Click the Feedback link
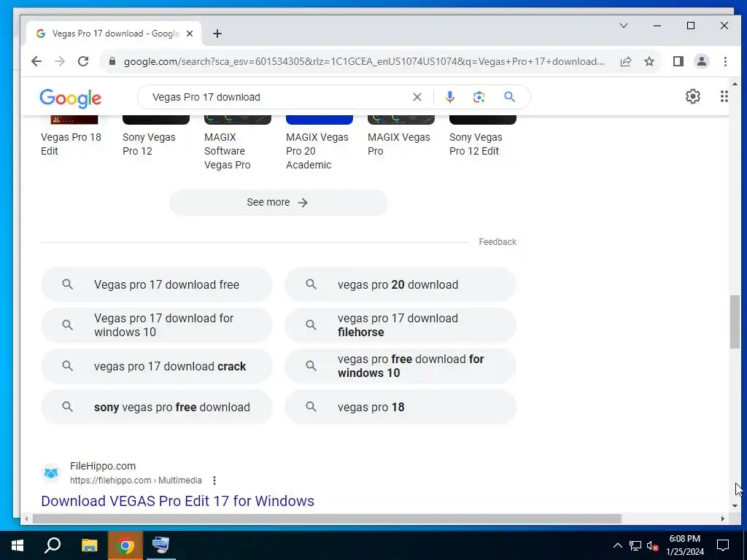This screenshot has height=560, width=747. tap(498, 242)
